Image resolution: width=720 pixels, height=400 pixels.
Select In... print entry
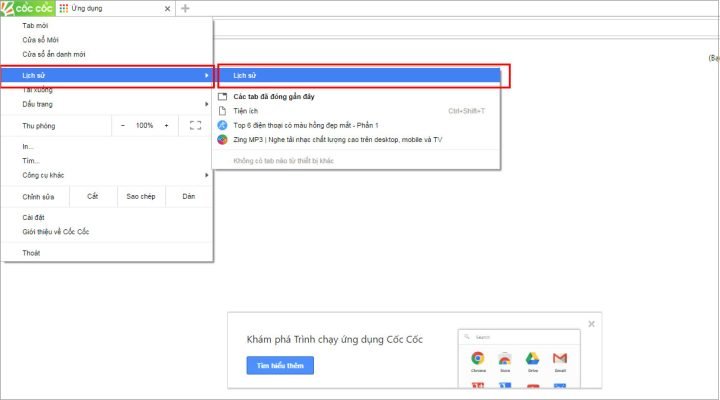(x=107, y=146)
